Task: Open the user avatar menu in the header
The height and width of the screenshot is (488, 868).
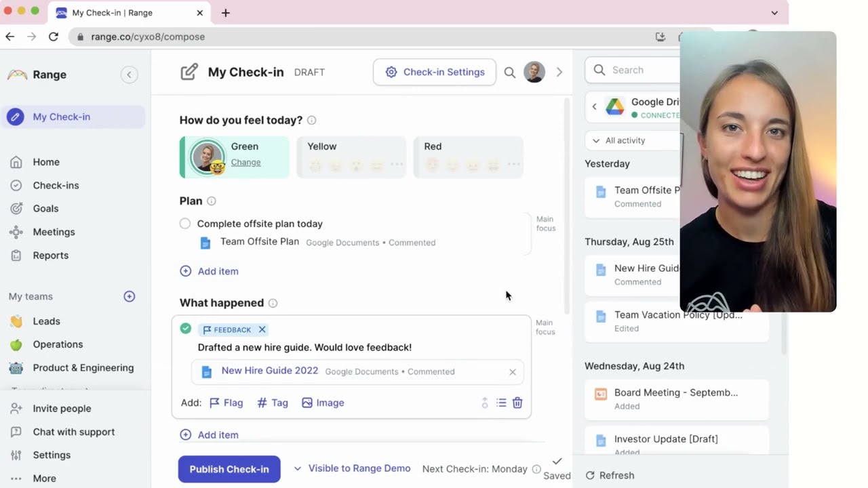Action: point(534,72)
